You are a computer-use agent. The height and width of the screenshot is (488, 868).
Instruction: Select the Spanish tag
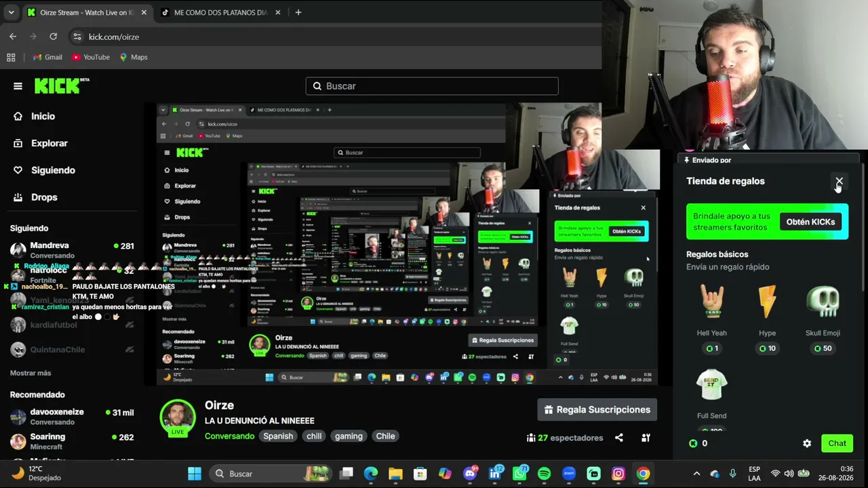(278, 436)
